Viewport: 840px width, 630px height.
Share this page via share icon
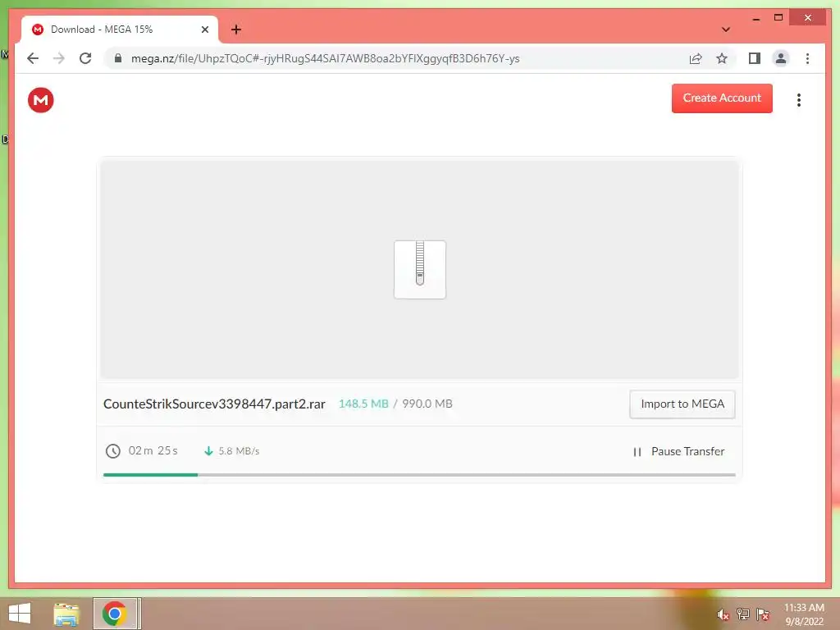click(x=696, y=58)
